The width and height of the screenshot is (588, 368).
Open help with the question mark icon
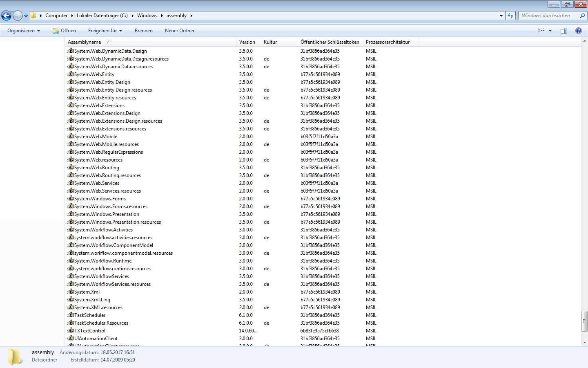click(x=579, y=31)
